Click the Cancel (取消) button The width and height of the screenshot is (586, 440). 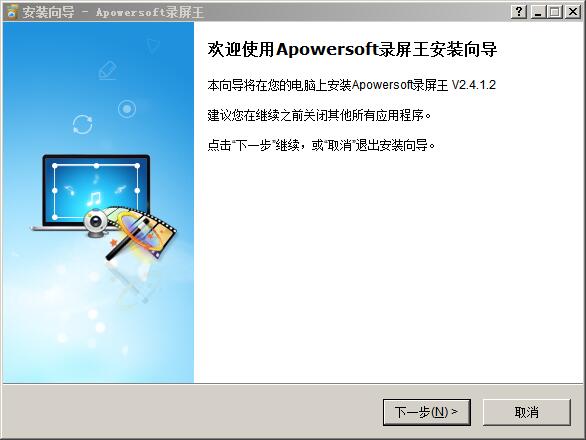[527, 412]
